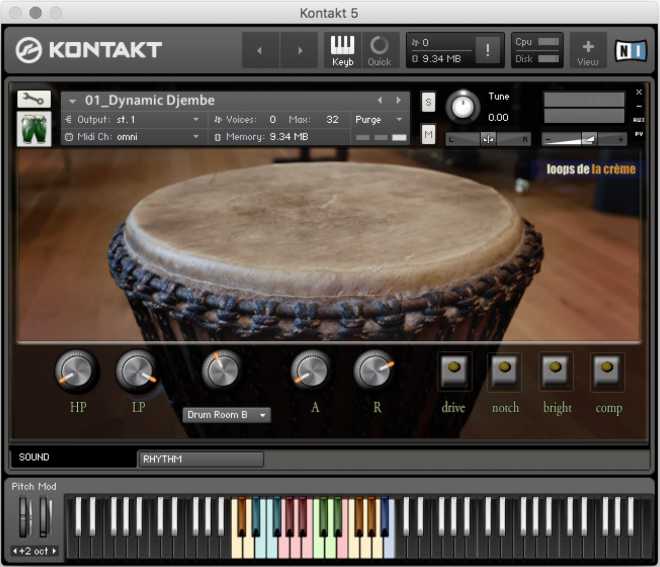660x567 pixels.
Task: Minimize the instrument header view
Action: click(639, 106)
